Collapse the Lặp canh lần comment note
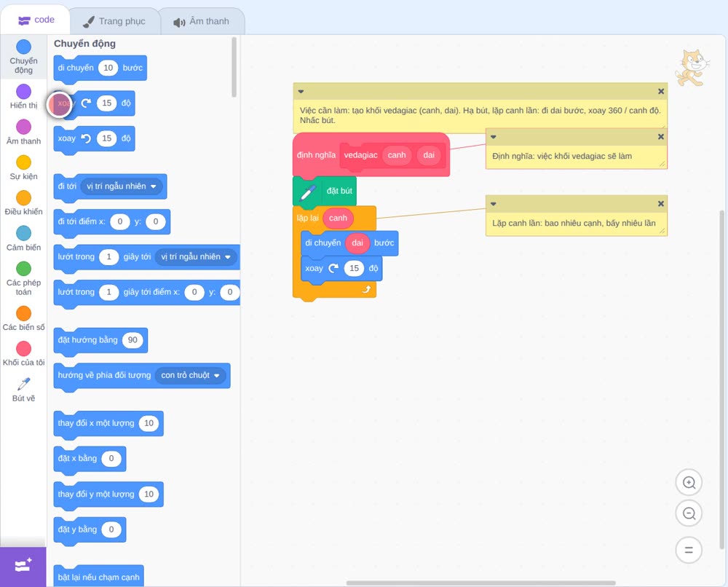The image size is (728, 587). click(x=494, y=203)
